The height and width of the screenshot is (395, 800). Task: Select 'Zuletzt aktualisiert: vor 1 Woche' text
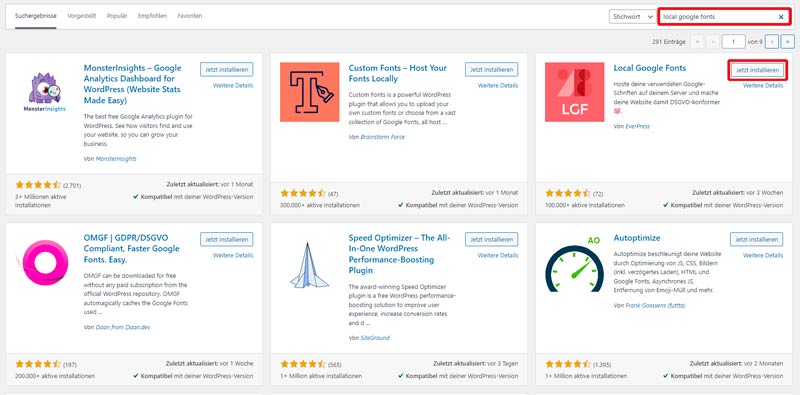(x=209, y=364)
